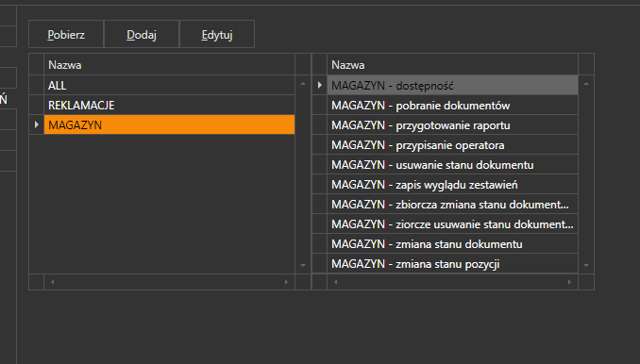Screen dimensions: 640x364
Task: Select row MAGAZYN - zbiorcza zmiana stanu dokument...
Action: tap(452, 204)
